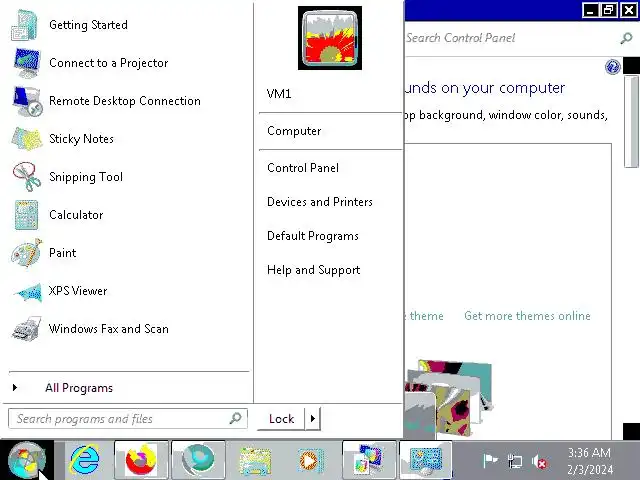Open Remote Desktop Connection icon

pos(27,101)
